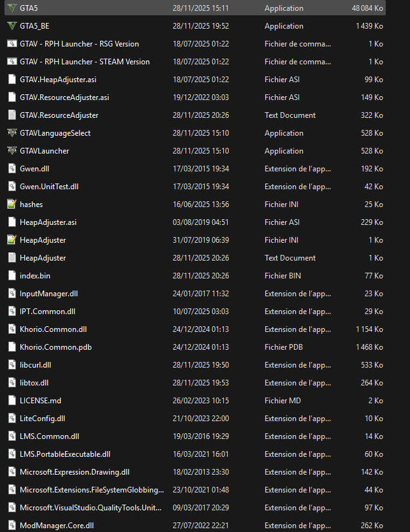410x532 pixels.
Task: Click the 48 084 Ko size value
Action: point(367,8)
